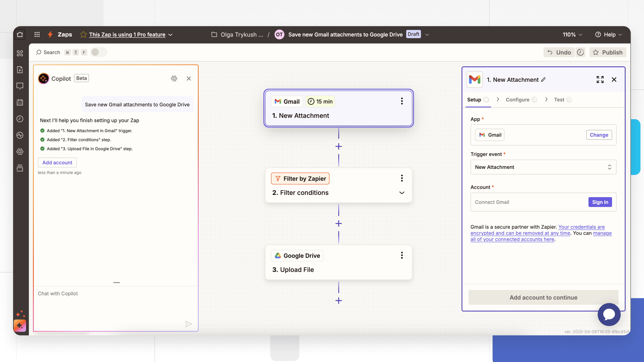Select the 3. Upload File step card
The width and height of the screenshot is (644, 362).
click(x=338, y=262)
